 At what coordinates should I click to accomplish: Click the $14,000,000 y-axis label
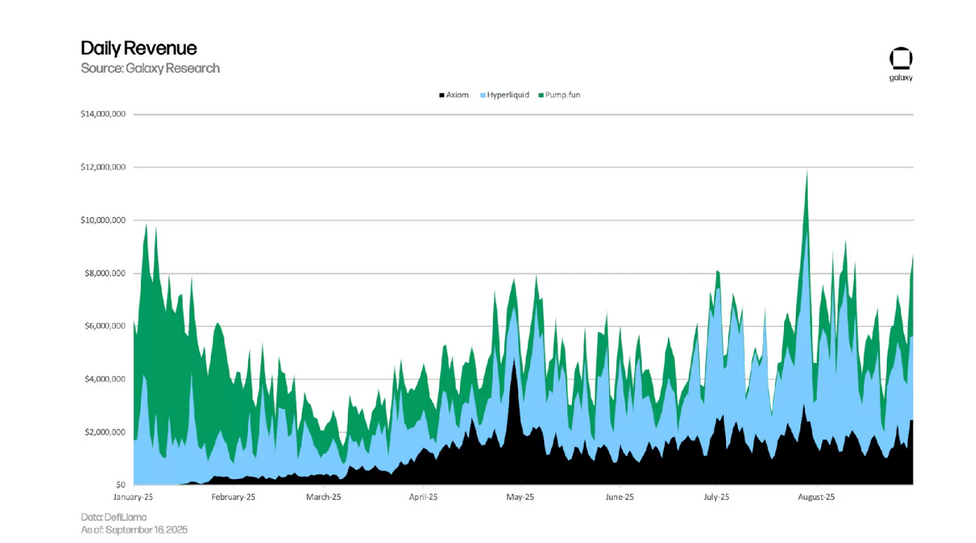click(103, 114)
